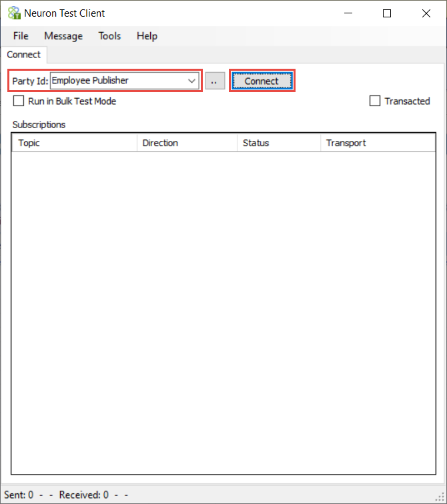
Task: Click the 'Received: 0' status entry
Action: point(84,495)
